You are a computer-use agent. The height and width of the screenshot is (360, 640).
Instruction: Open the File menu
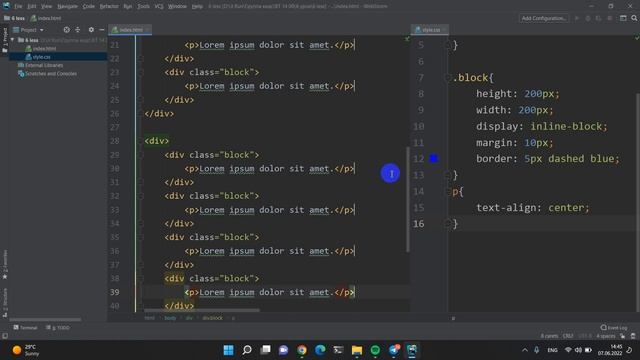[18, 7]
